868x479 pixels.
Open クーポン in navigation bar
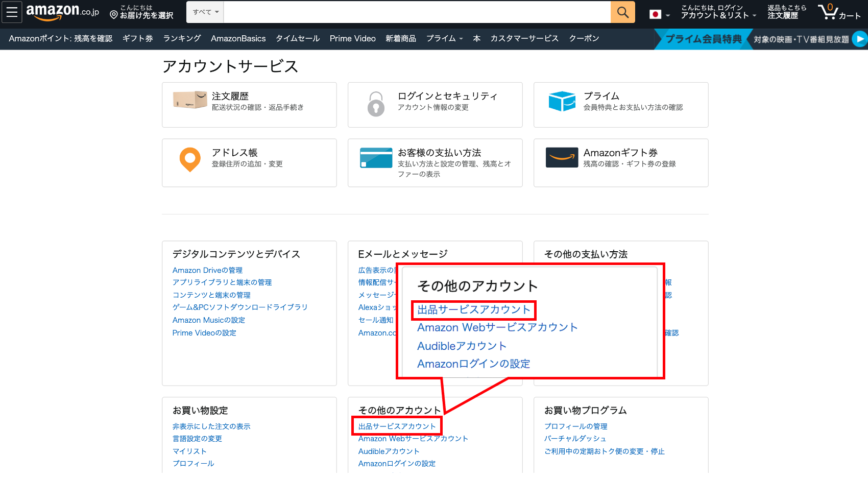pyautogui.click(x=584, y=38)
